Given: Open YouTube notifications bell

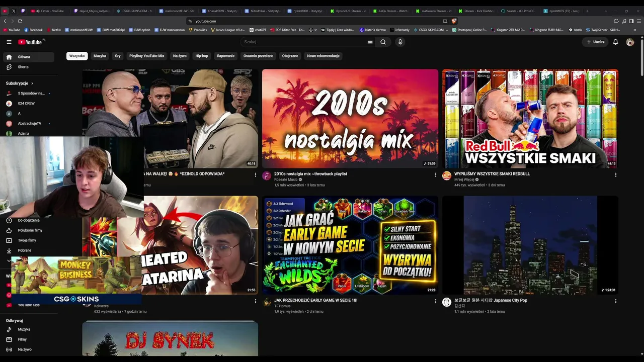Looking at the screenshot, I should [615, 42].
